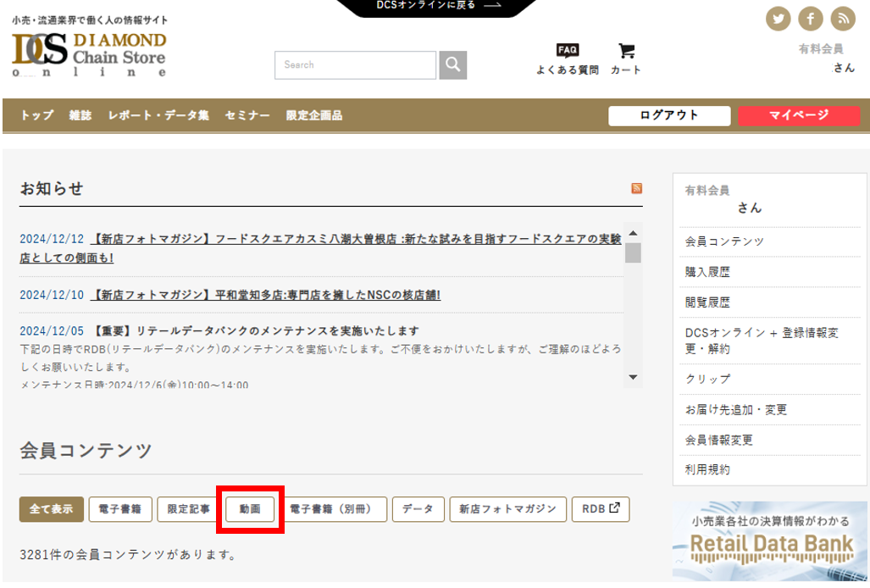Screen dimensions: 870x588
Task: Click the search magnifier button
Action: click(452, 65)
